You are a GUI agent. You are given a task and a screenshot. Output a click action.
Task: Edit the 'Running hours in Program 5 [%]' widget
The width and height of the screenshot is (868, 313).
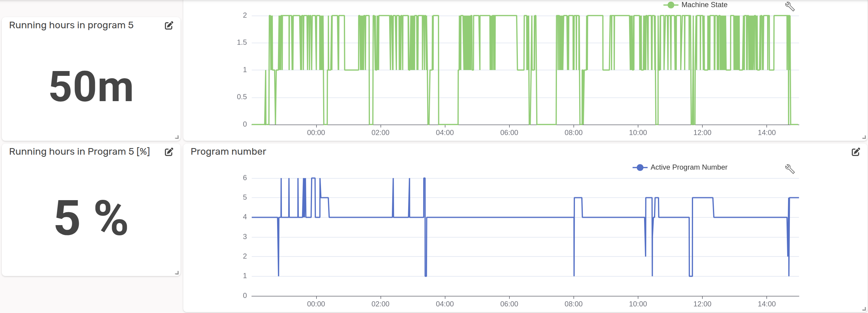[x=169, y=152]
